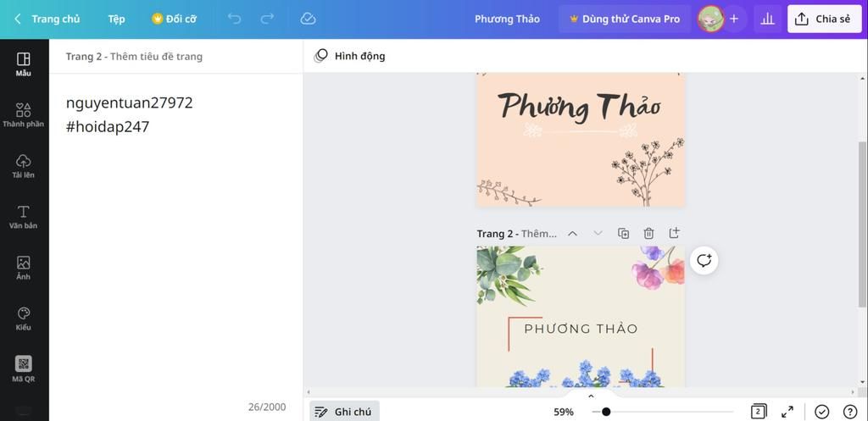Click the Chia sẻ share button

coord(825,19)
